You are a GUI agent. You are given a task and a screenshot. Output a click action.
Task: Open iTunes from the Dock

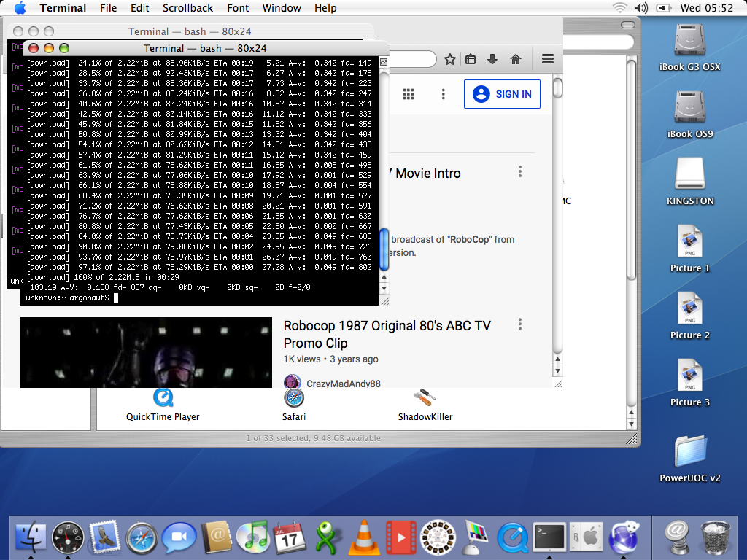(x=253, y=537)
